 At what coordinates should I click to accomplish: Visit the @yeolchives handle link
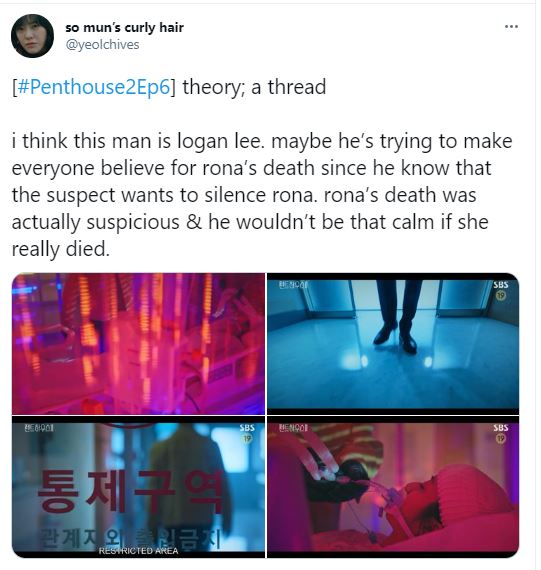click(102, 45)
